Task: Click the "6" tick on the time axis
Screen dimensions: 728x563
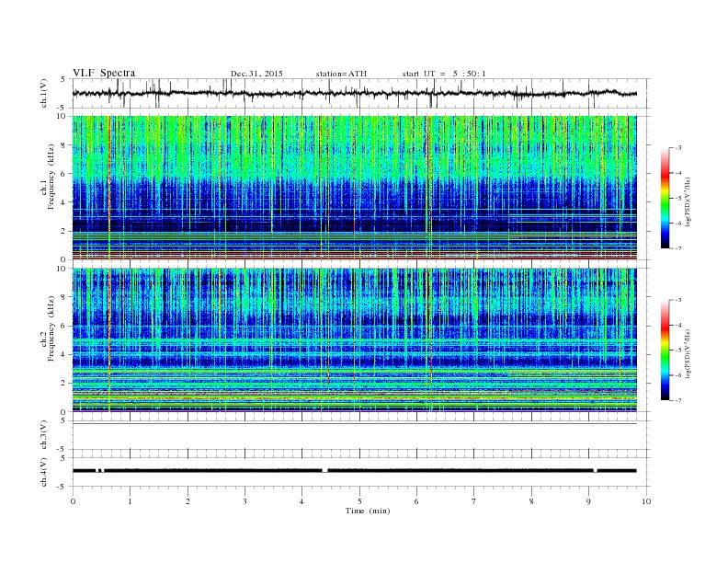Action: click(x=416, y=501)
